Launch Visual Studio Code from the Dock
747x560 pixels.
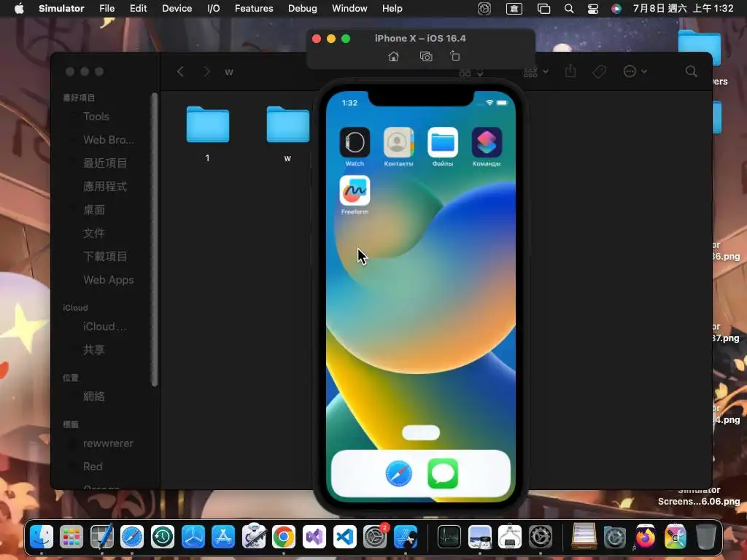tap(344, 537)
